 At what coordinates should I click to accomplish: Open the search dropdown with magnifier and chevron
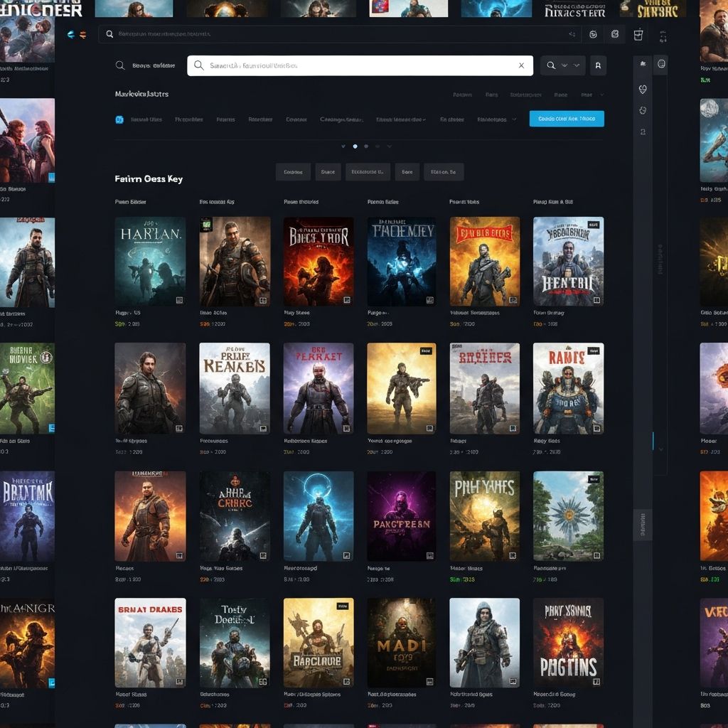tap(562, 65)
